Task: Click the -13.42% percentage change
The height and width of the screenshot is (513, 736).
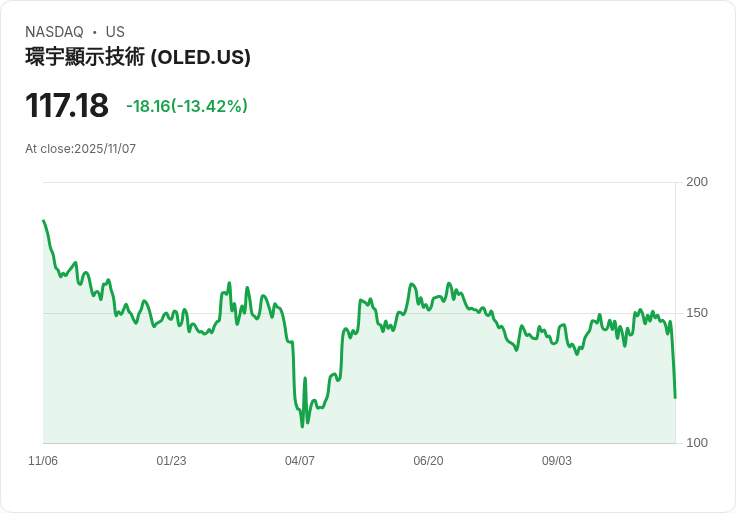Action: (x=211, y=106)
